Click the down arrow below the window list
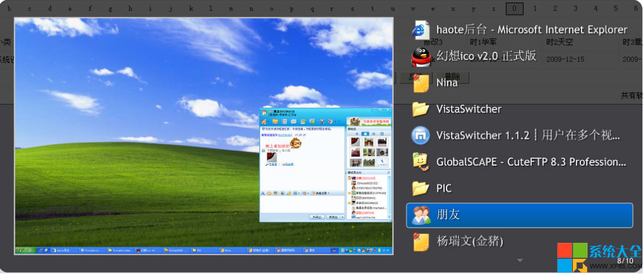This screenshot has height=274, width=644. (520, 261)
